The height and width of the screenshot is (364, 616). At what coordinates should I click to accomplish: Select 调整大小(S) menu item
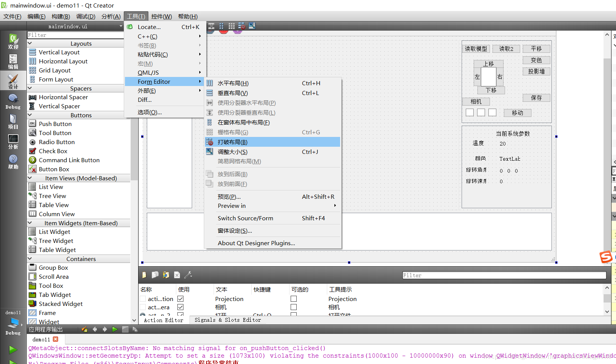(x=272, y=152)
